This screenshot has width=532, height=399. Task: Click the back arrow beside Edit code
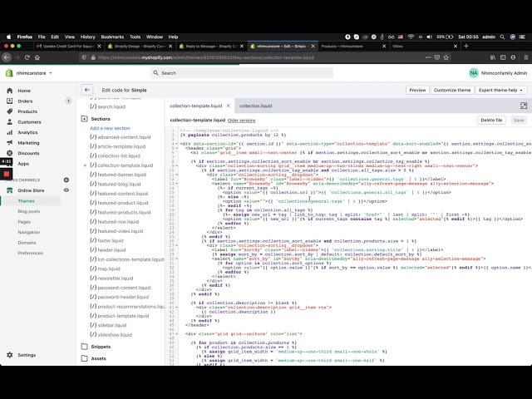pyautogui.click(x=87, y=90)
